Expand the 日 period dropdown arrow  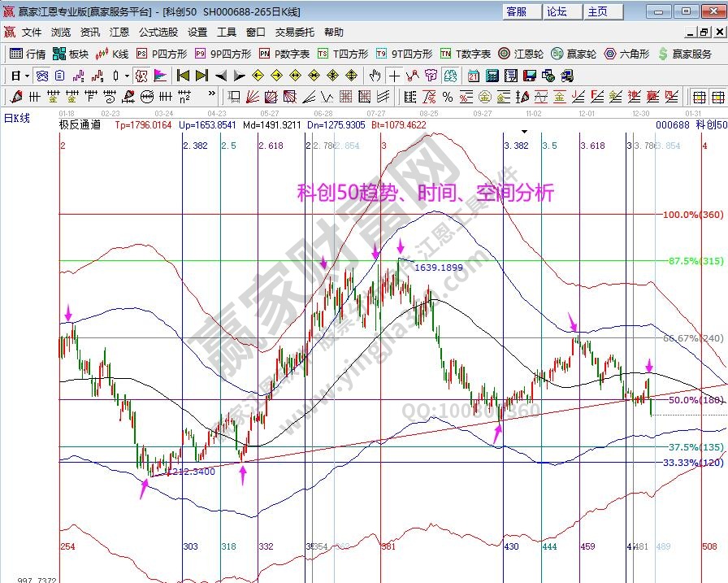[x=27, y=76]
